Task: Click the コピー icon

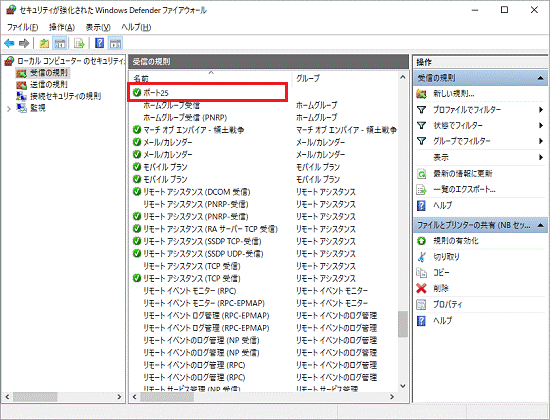Action: click(x=421, y=273)
